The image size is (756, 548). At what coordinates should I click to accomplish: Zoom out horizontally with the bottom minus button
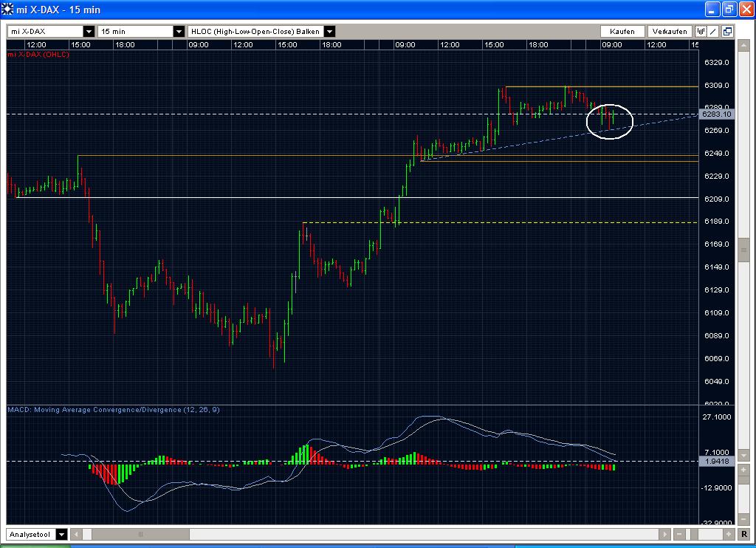click(679, 534)
